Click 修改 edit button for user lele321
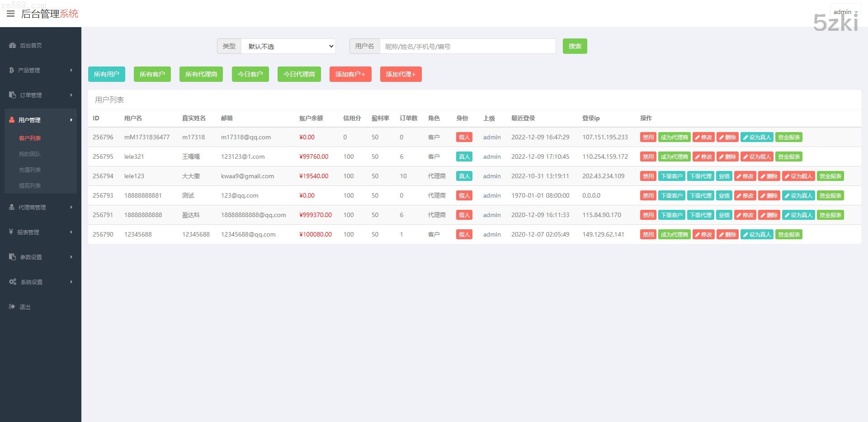Screen dimensions: 868x422 pyautogui.click(x=703, y=157)
